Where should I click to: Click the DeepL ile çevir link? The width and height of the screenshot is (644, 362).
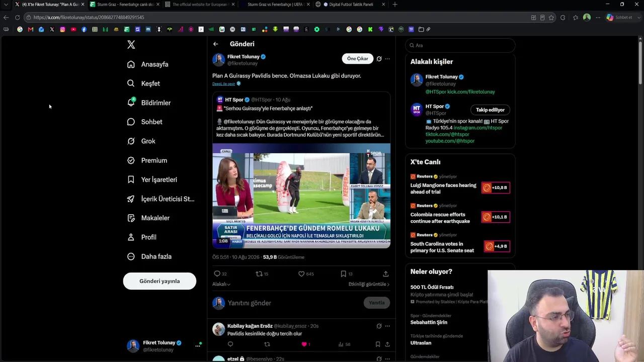(x=224, y=84)
